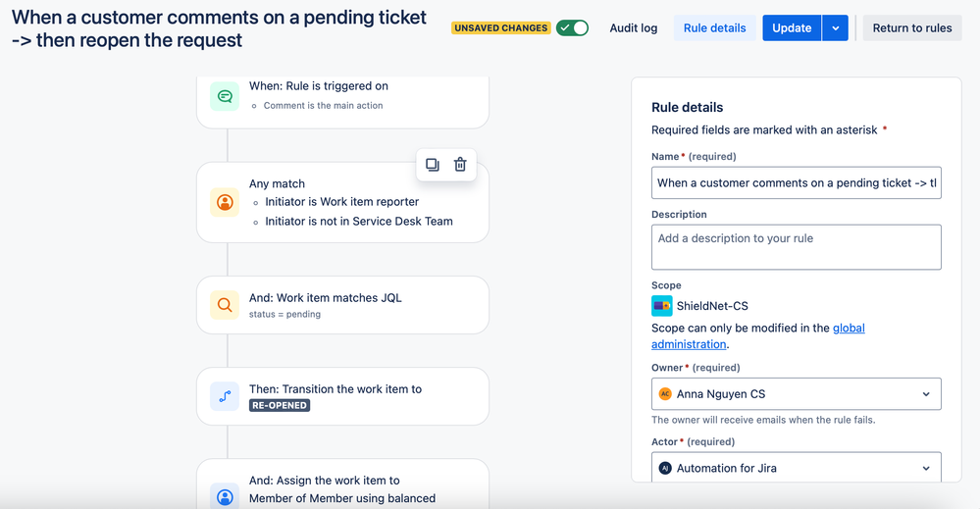This screenshot has height=509, width=980.
Task: Click the transition work item icon
Action: 225,396
